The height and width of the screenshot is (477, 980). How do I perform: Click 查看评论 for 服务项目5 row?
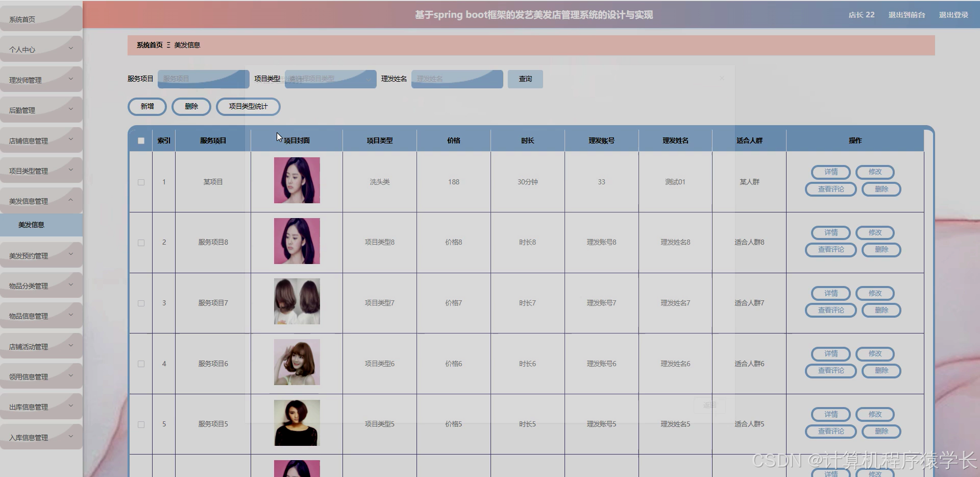click(x=831, y=432)
